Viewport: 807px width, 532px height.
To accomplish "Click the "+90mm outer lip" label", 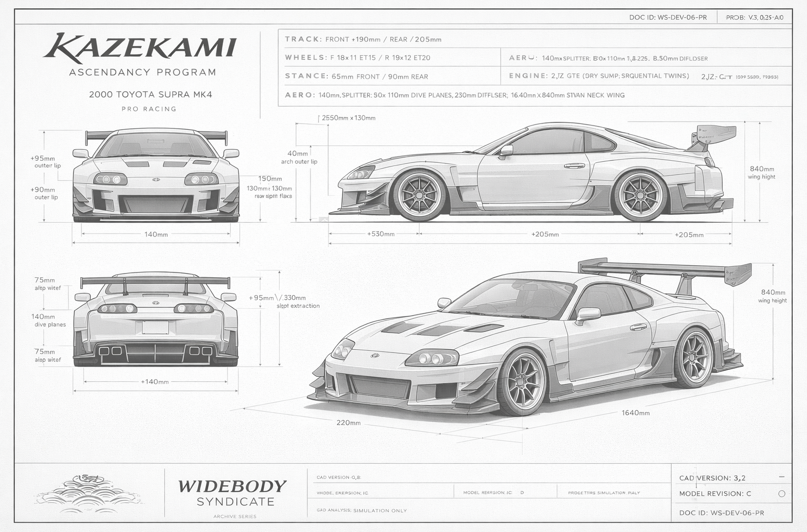I will pyautogui.click(x=44, y=193).
